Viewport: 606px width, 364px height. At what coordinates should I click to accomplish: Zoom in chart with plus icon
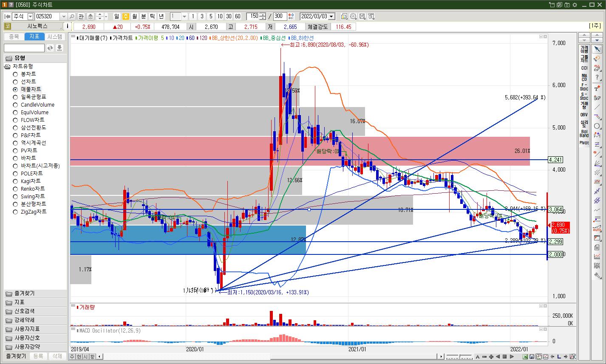[491, 356]
